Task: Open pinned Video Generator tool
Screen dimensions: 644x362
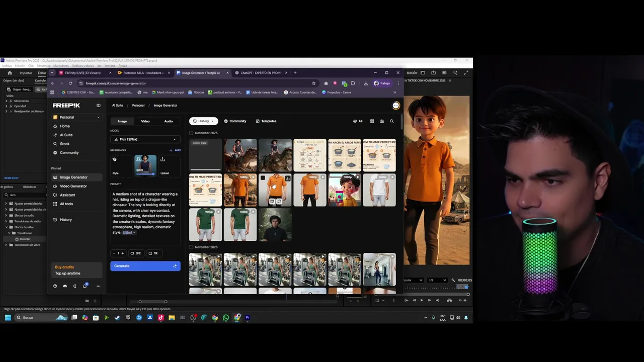Action: coord(73,186)
